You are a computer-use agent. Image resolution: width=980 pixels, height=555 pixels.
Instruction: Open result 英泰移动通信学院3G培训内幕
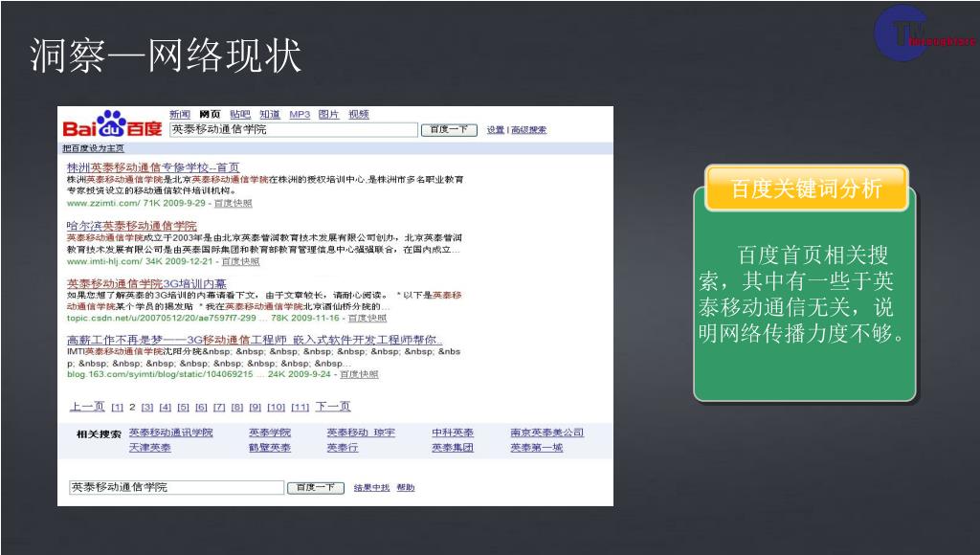146,283
